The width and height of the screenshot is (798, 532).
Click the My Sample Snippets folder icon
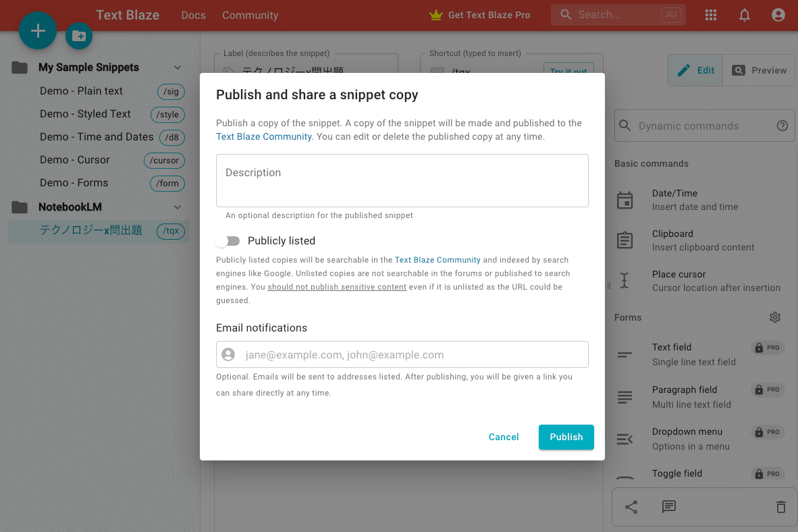click(x=20, y=68)
